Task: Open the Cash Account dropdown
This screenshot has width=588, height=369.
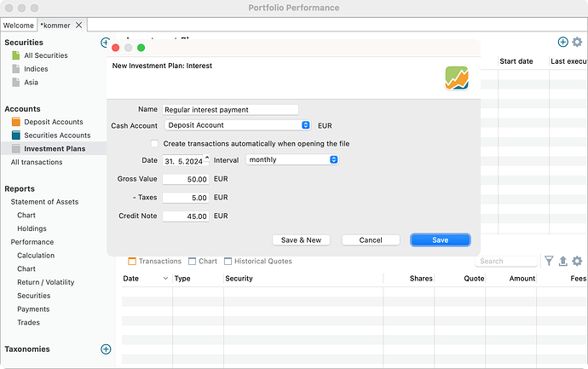Action: click(238, 125)
